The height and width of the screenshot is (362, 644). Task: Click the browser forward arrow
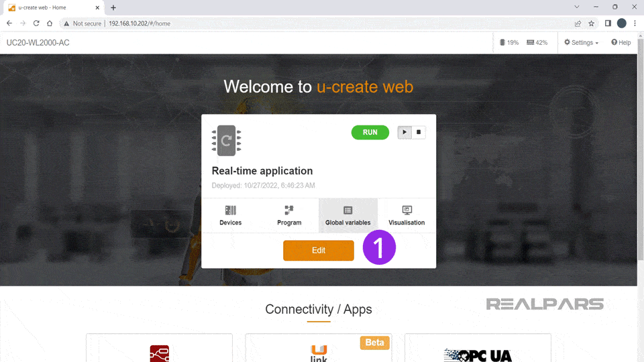(23, 23)
